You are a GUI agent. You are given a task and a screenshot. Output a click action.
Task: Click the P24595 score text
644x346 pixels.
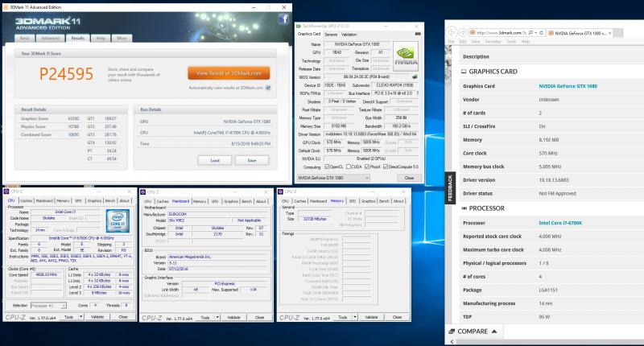(66, 74)
